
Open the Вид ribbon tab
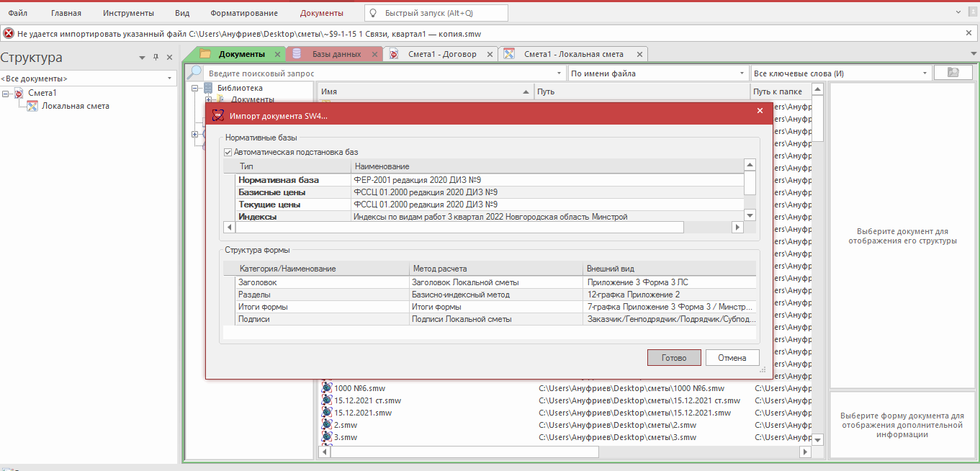[x=182, y=13]
